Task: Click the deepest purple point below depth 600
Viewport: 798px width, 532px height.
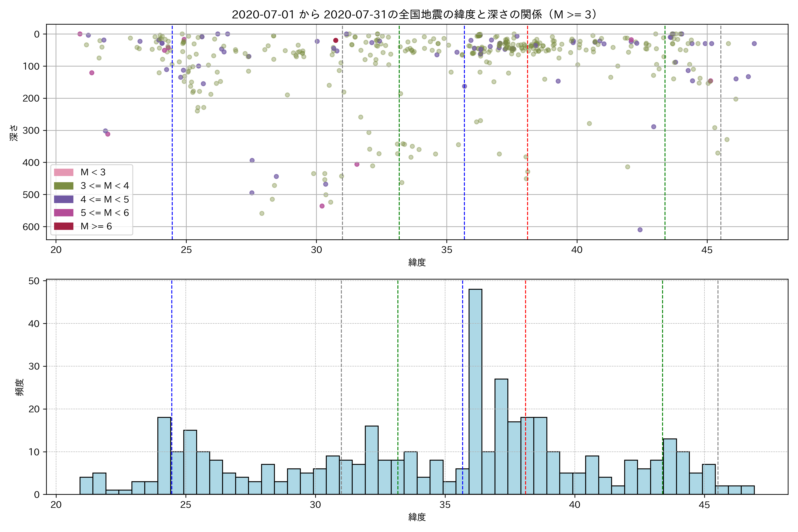Action: [640, 230]
